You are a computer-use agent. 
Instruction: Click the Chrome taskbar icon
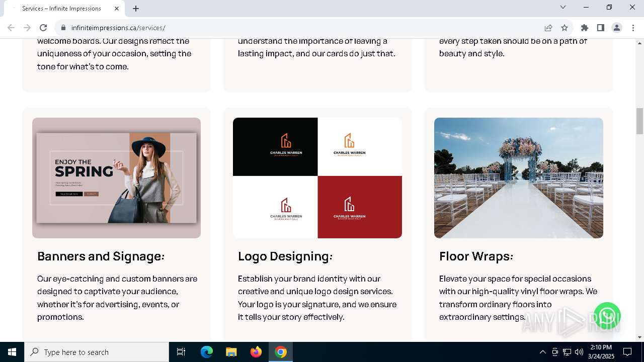click(x=281, y=352)
